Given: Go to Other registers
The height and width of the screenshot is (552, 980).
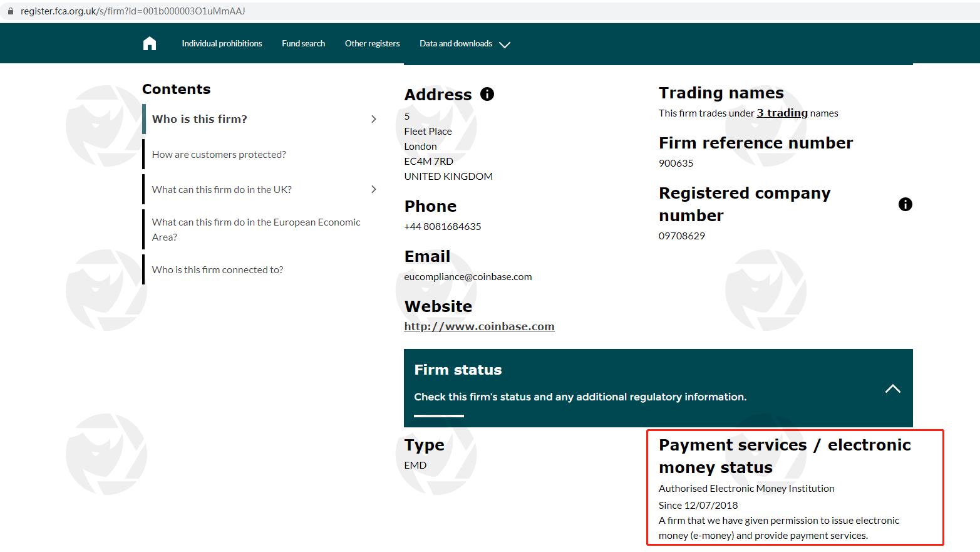Looking at the screenshot, I should [372, 43].
